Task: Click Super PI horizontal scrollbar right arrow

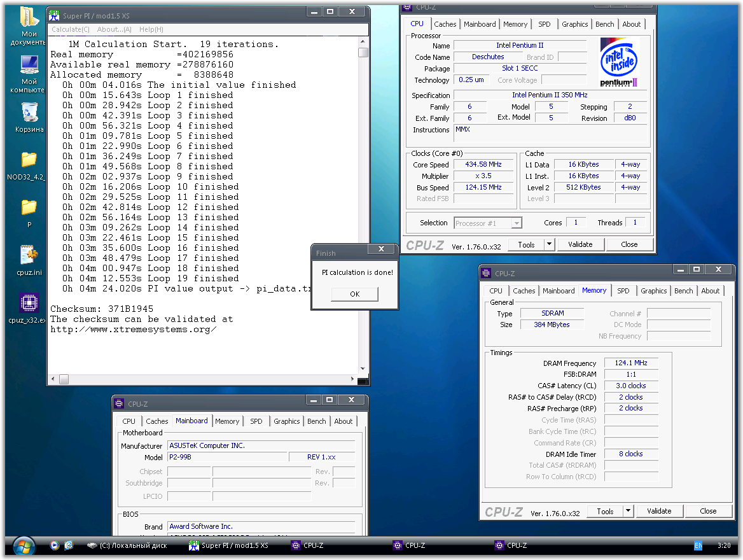Action: click(352, 379)
